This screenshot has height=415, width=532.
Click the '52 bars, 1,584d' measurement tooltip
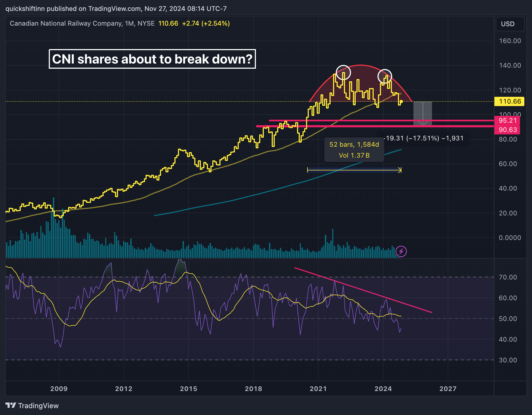(x=354, y=150)
